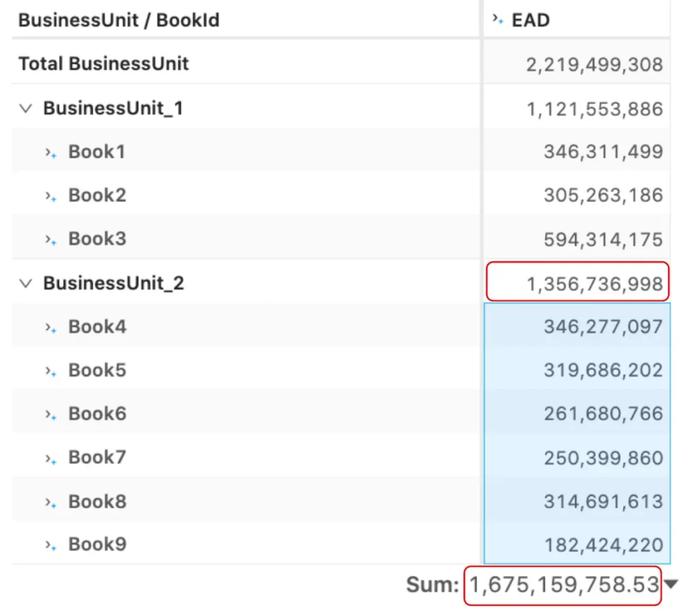
Task: Click the drill-in icon beside Book8
Action: (x=51, y=502)
